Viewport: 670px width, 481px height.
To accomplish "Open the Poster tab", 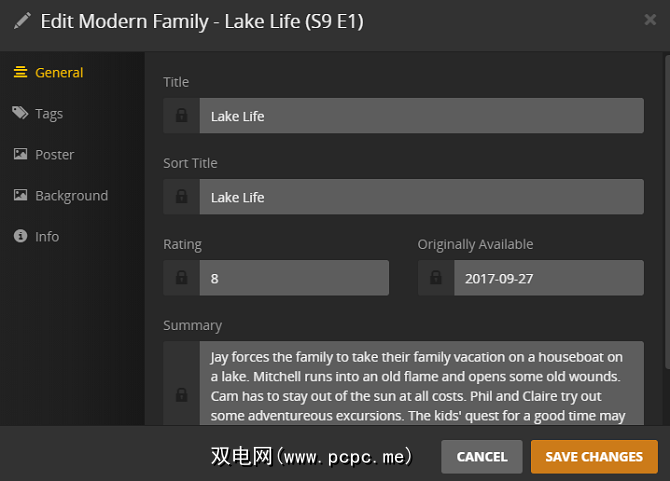I will pos(55,155).
